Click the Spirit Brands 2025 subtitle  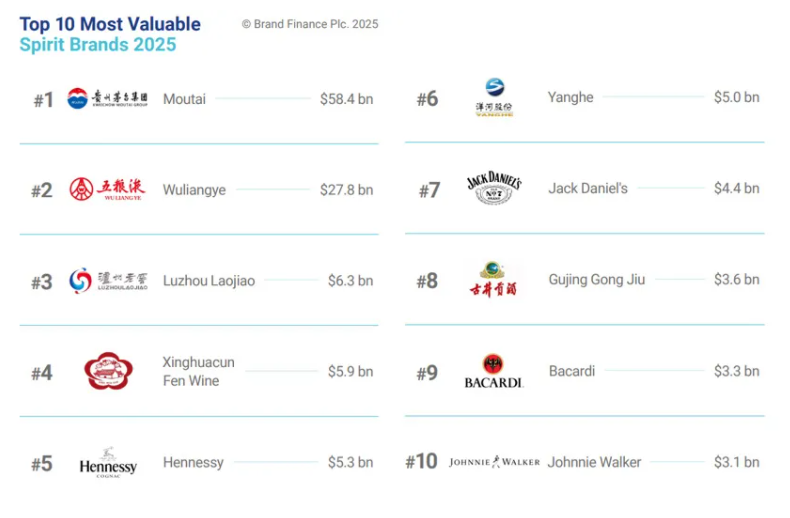(98, 45)
